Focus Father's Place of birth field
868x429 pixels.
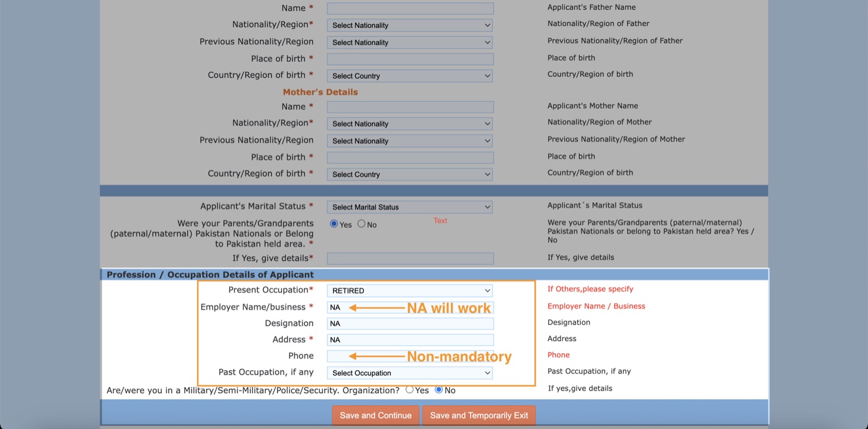(x=410, y=59)
